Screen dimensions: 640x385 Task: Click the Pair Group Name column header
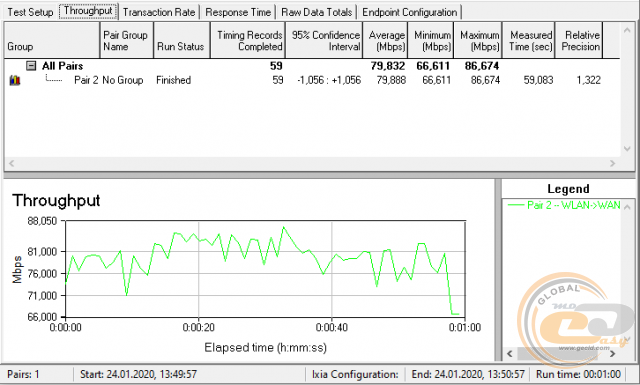(127, 40)
